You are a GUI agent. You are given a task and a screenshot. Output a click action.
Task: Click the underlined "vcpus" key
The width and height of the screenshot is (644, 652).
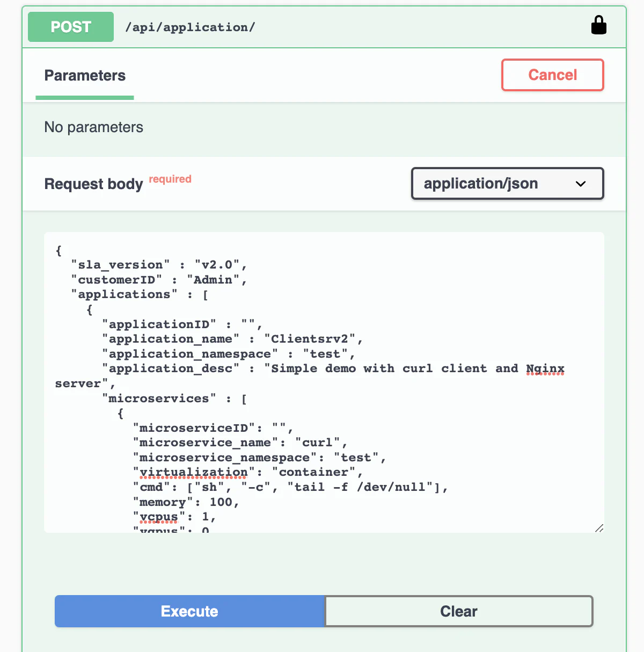[158, 517]
